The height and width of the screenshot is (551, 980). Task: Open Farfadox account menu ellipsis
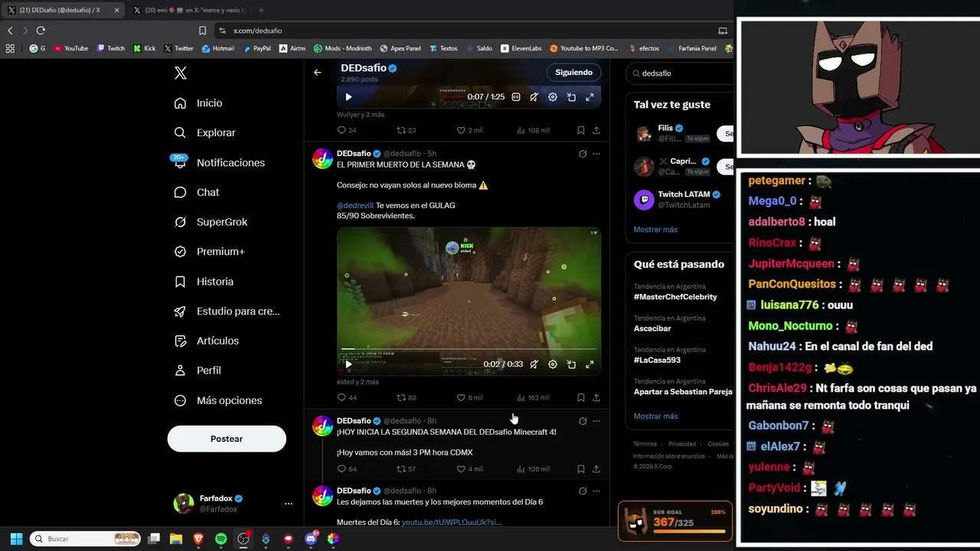[289, 504]
